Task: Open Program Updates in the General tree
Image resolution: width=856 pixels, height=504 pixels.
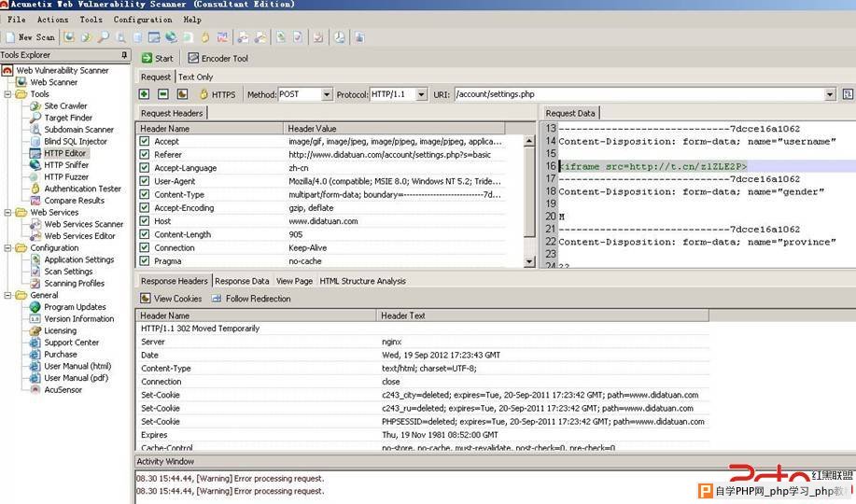Action: point(75,307)
